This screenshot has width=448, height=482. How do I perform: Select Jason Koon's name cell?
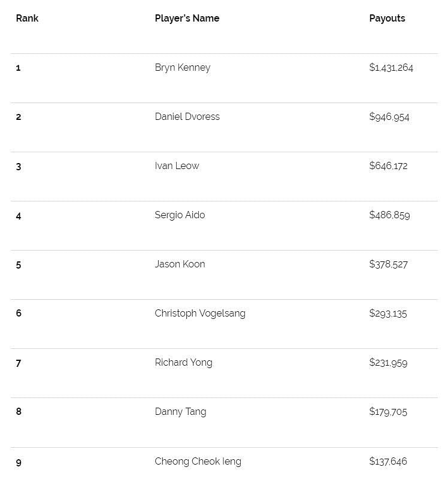click(x=180, y=264)
